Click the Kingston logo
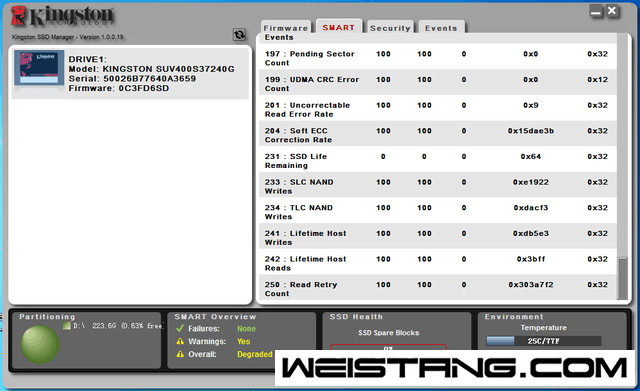Screen dimensions: 640x391 (x=62, y=16)
